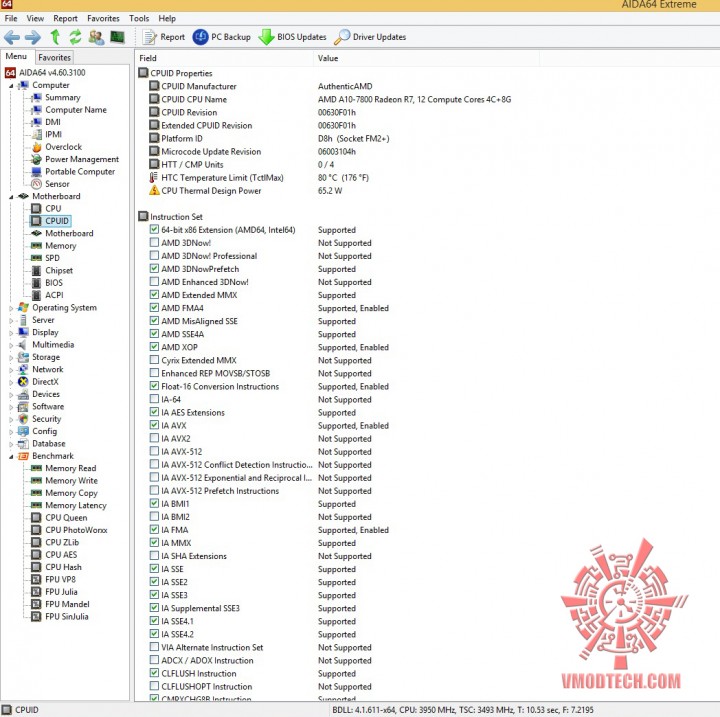Click the Report toolbar button
Image resolution: width=720 pixels, height=717 pixels.
(163, 37)
